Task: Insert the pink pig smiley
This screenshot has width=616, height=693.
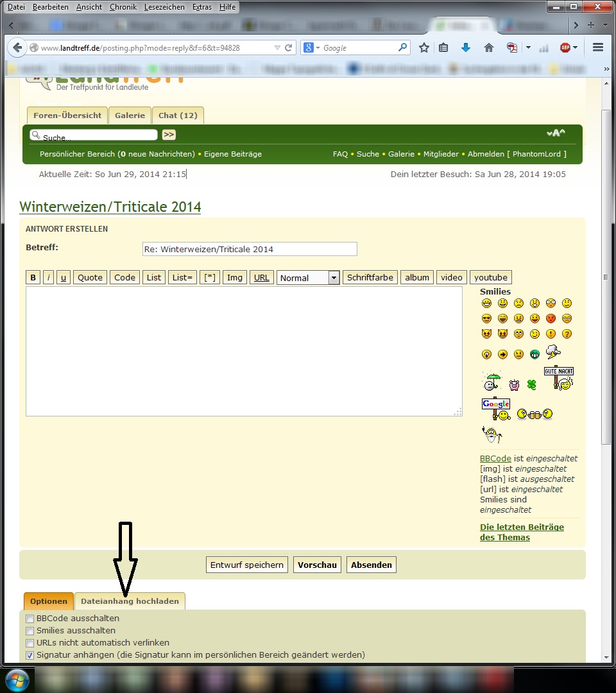Action: 514,385
